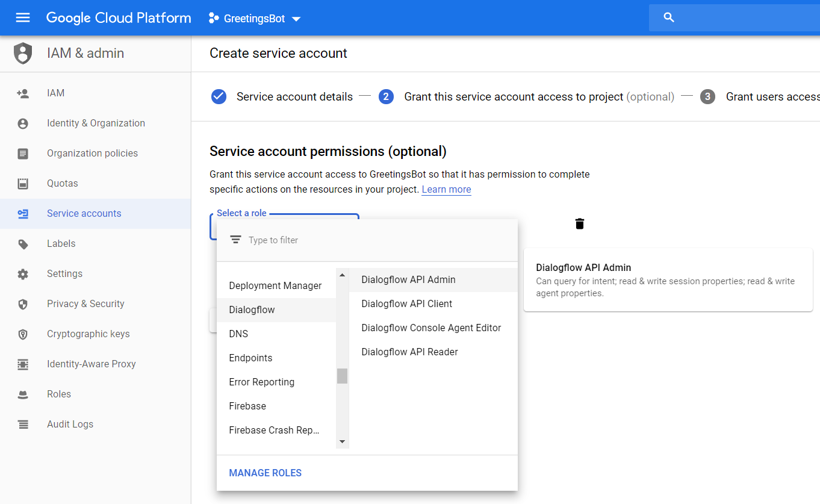Click the Identity-Aware Proxy icon
This screenshot has width=820, height=504.
pos(23,364)
